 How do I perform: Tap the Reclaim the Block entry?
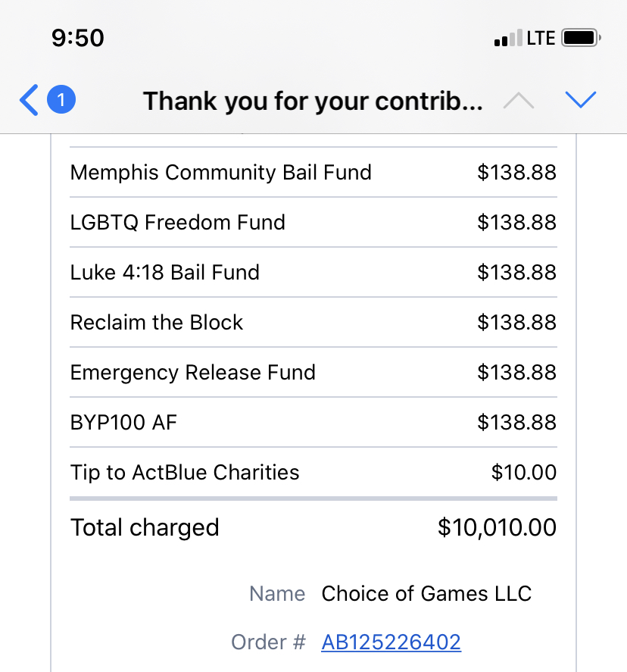tap(157, 323)
